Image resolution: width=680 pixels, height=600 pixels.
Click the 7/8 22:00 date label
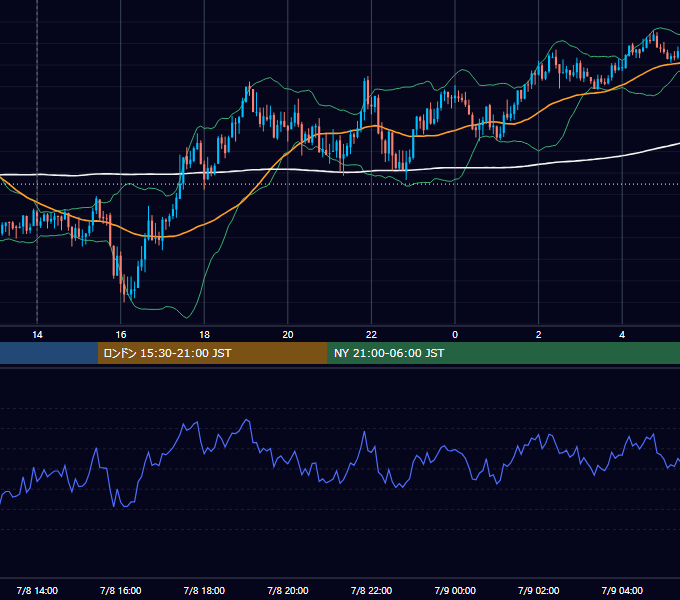point(371,591)
